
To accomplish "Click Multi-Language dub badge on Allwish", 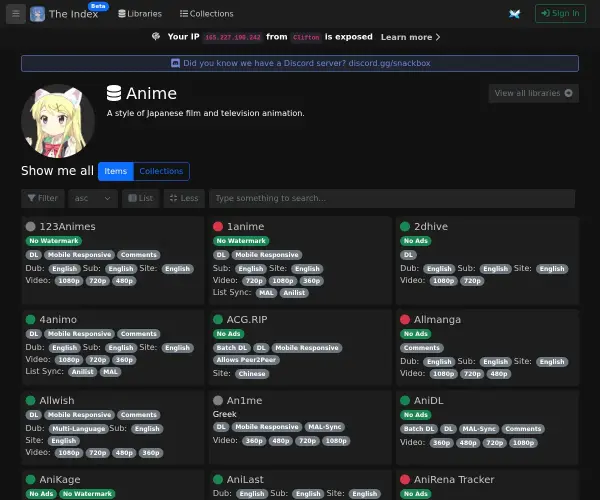I will (78, 429).
